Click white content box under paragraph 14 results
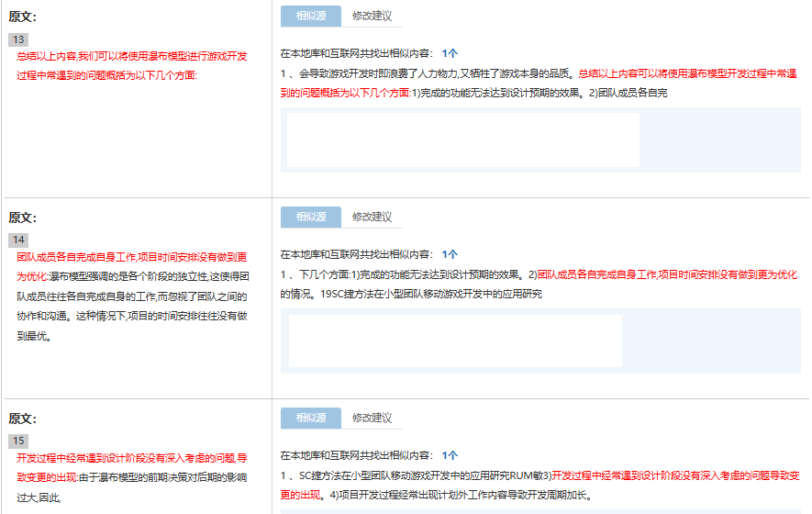 (455, 341)
